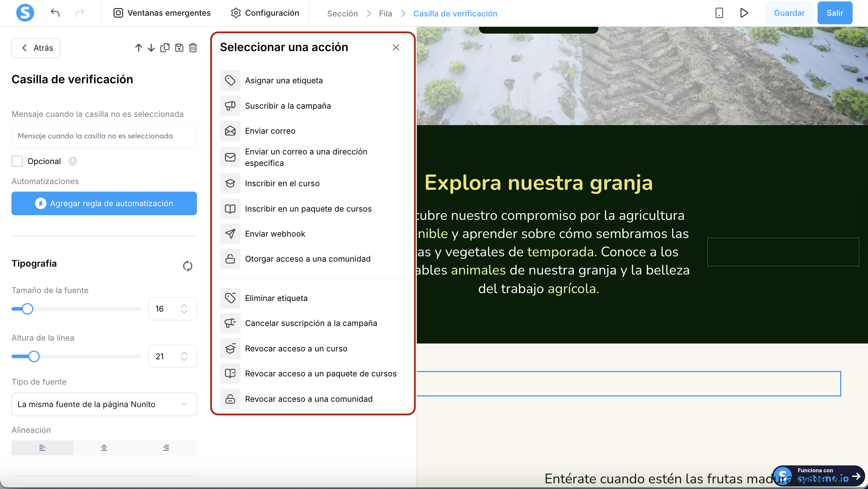This screenshot has width=868, height=489.
Task: Duplicate element using copy icon
Action: click(165, 48)
